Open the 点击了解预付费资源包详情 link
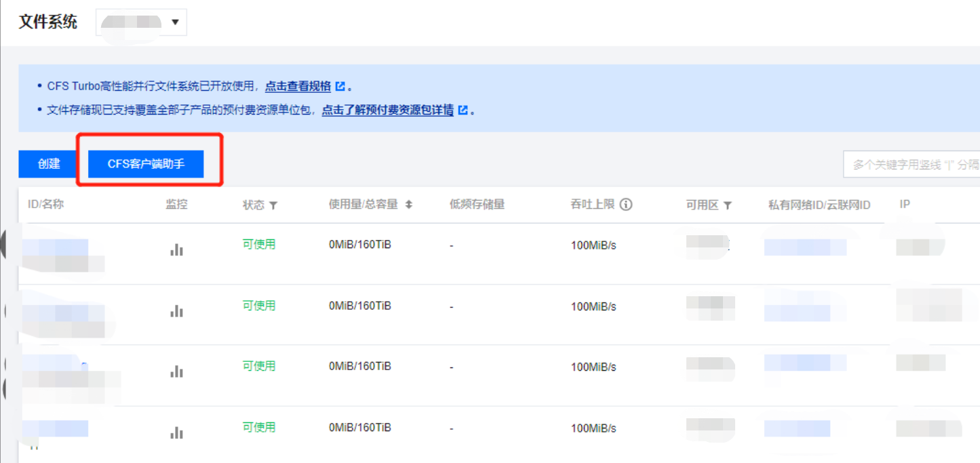This screenshot has width=980, height=463. pyautogui.click(x=387, y=110)
